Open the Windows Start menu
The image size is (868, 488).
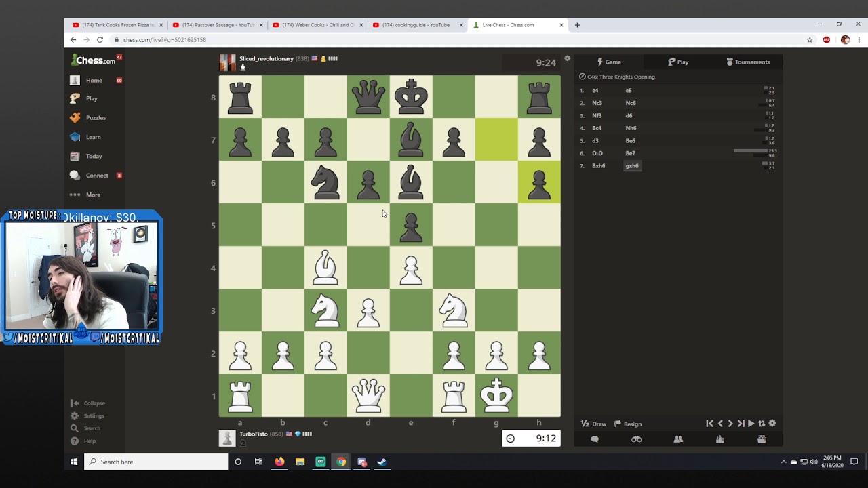[74, 462]
